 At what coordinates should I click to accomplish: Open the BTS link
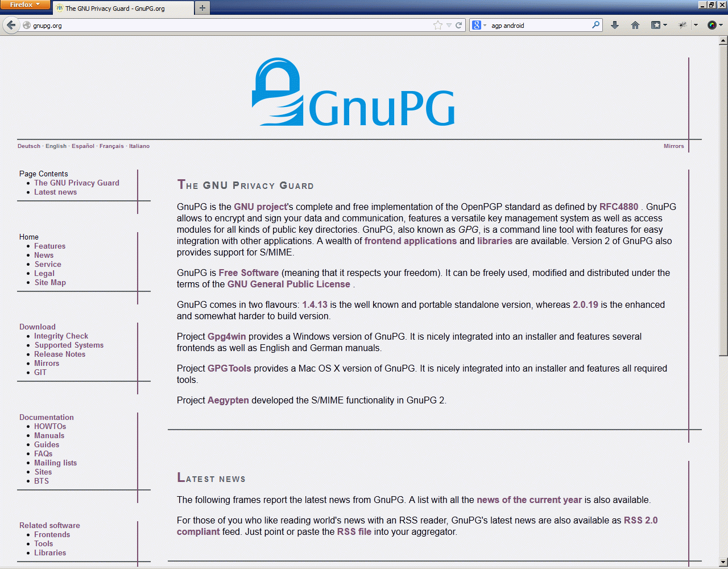pyautogui.click(x=42, y=481)
